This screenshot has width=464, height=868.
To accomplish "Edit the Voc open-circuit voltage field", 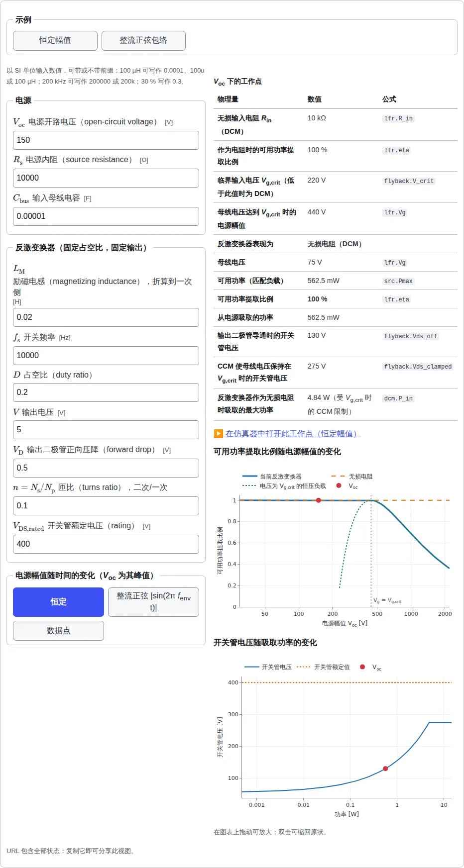I will point(106,140).
